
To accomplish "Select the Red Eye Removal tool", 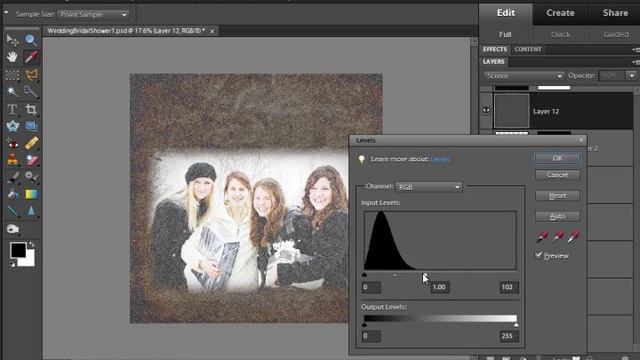I will pos(12,144).
